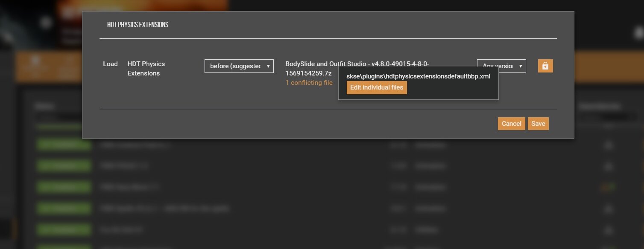
Task: Click the '1 conflicting file' link
Action: click(309, 83)
